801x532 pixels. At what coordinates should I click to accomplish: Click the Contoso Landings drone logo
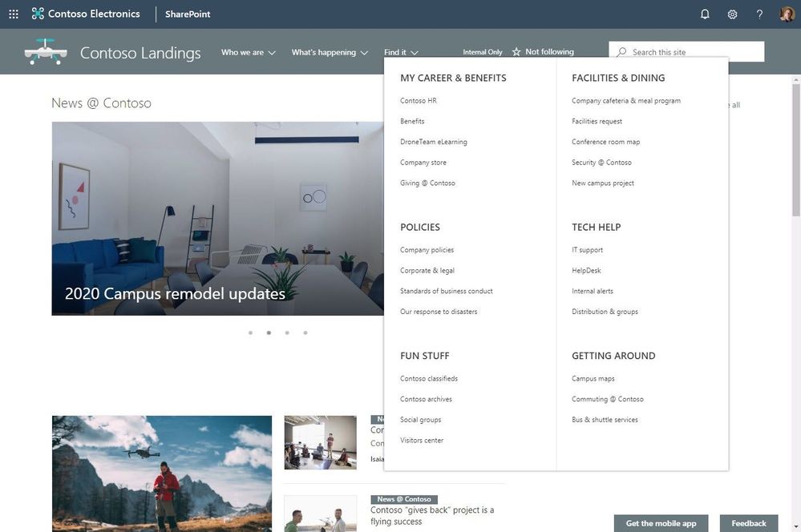46,51
